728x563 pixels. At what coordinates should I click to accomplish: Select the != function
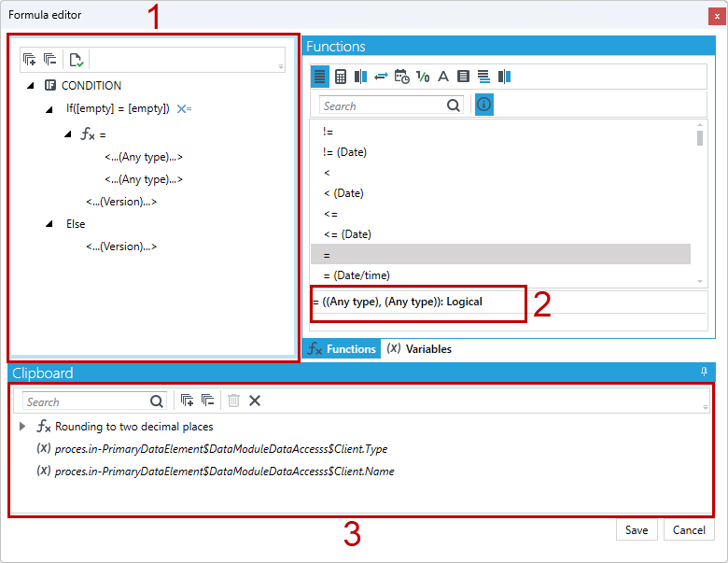(500, 132)
